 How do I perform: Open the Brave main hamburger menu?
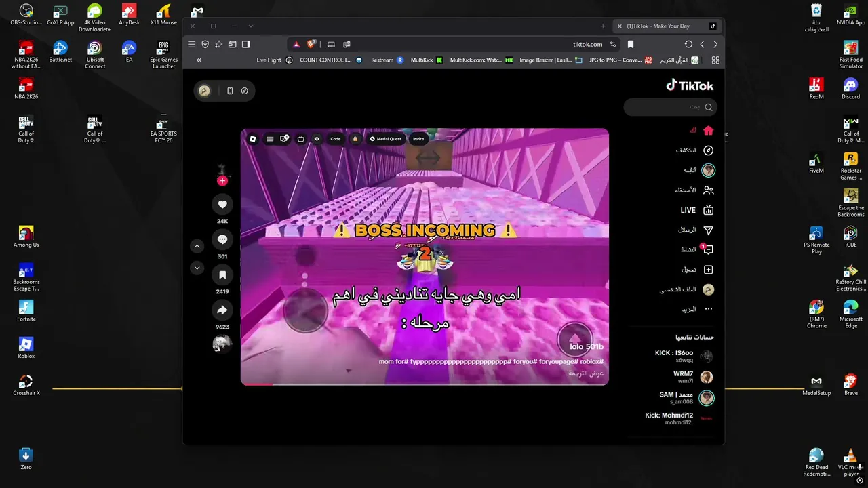[x=191, y=44]
